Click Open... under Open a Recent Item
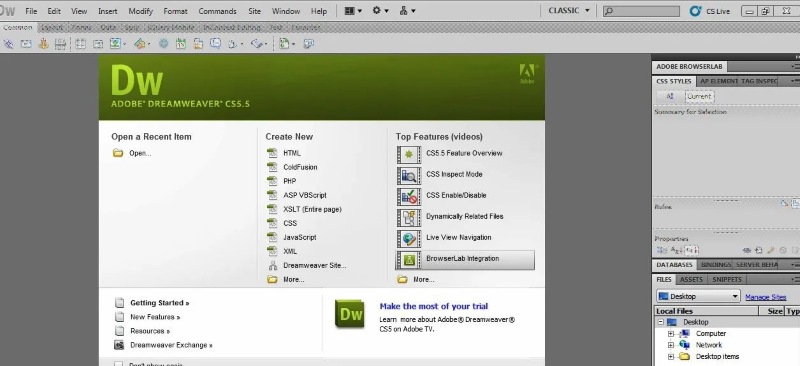 pyautogui.click(x=140, y=153)
